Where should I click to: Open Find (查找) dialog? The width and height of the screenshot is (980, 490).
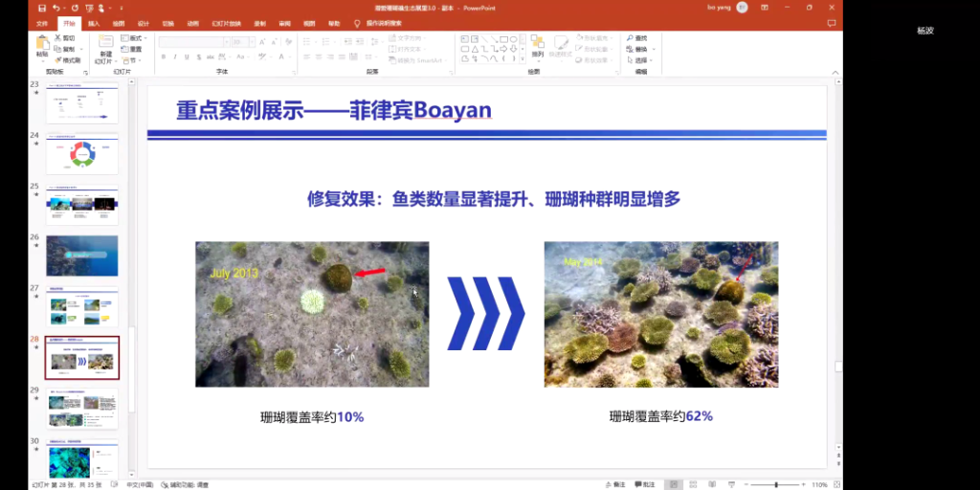click(636, 38)
